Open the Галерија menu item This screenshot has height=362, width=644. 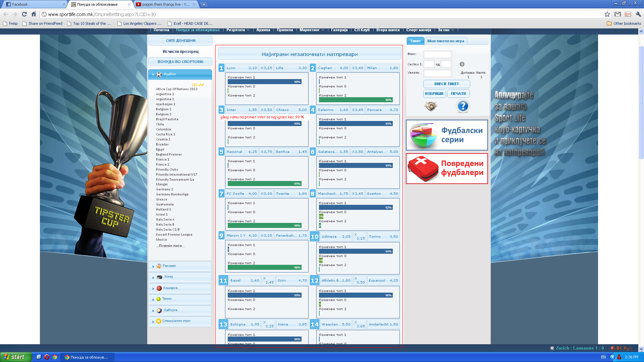coord(339,30)
